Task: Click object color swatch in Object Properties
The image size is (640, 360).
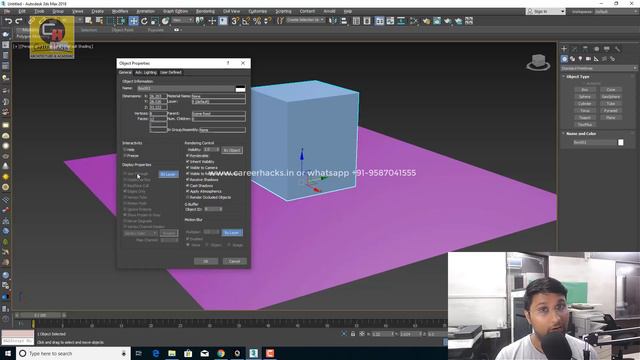Action: pos(240,89)
